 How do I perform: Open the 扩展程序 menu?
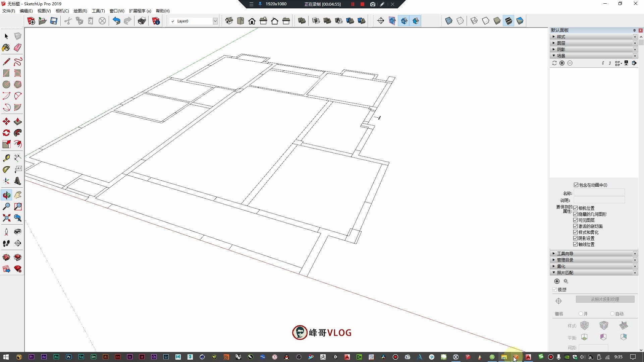pyautogui.click(x=140, y=11)
